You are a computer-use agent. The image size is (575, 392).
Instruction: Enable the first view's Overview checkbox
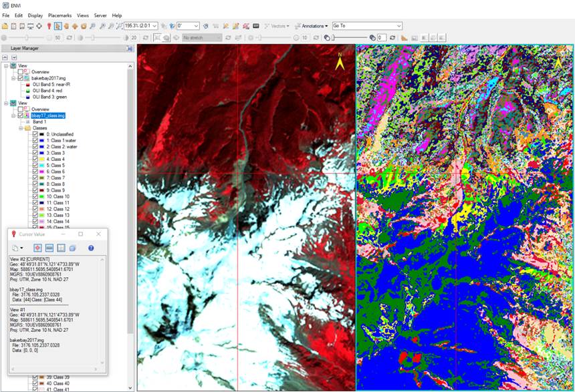click(x=21, y=72)
